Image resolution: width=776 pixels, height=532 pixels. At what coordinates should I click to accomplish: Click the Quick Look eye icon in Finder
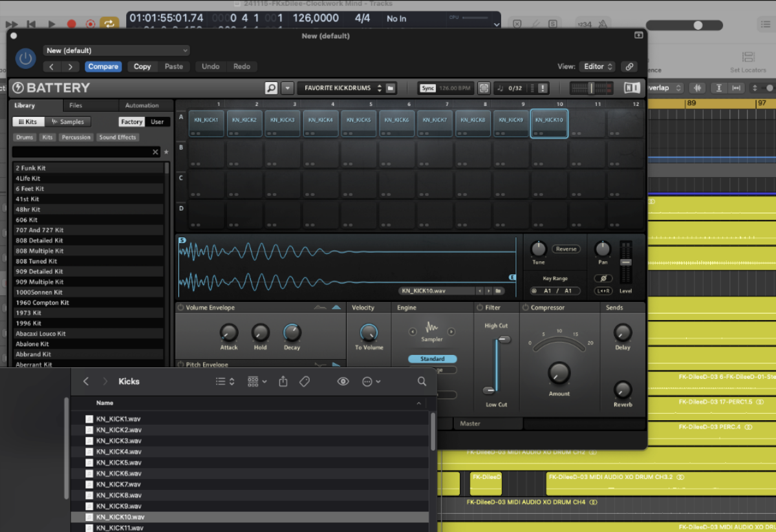pyautogui.click(x=343, y=381)
